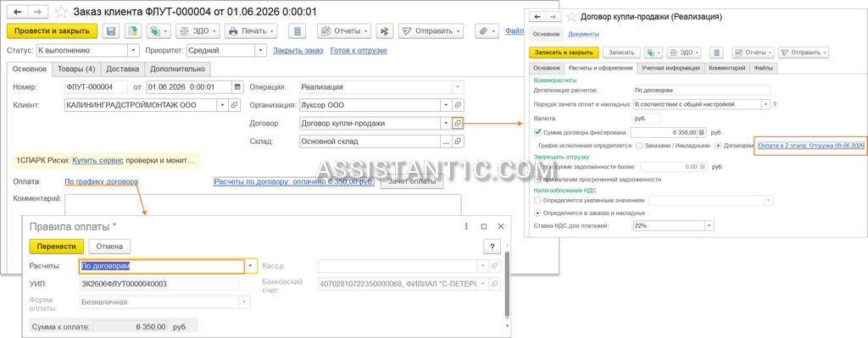This screenshot has width=868, height=338.
Task: Expand the Ставка НДС для платежей 22% dropdown
Action: 709,225
